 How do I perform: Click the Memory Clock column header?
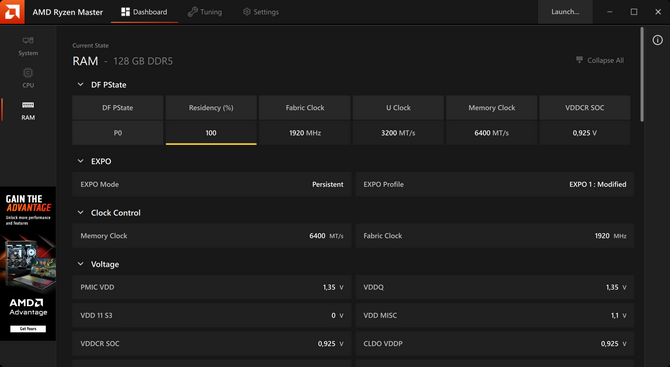[491, 108]
